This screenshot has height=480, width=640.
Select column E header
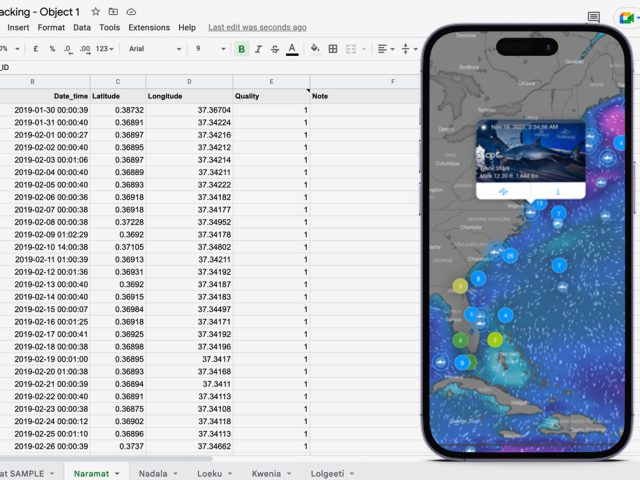pos(271,82)
